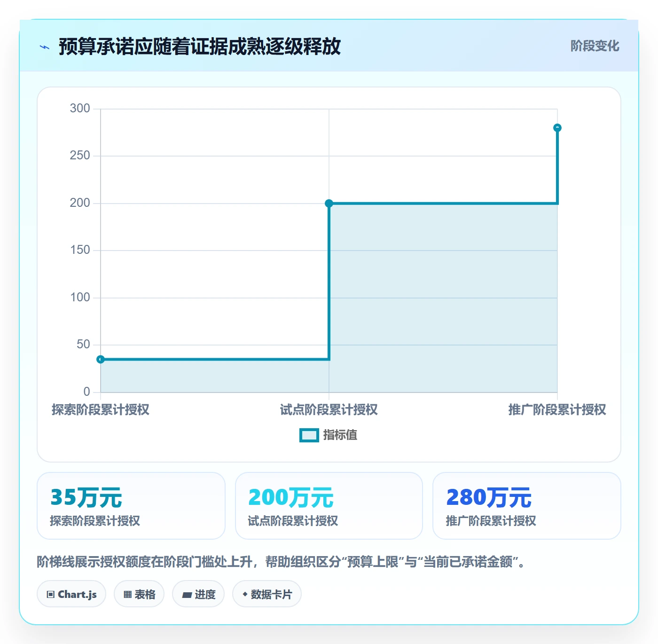Toggle the 指标值 legend swatch
Image resolution: width=658 pixels, height=644 pixels.
[x=309, y=435]
